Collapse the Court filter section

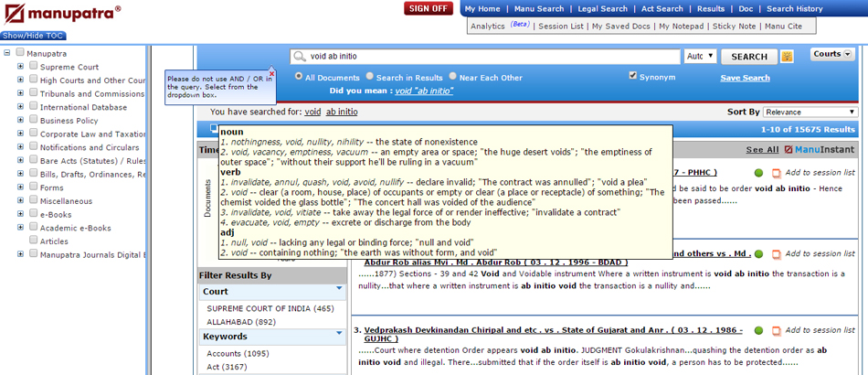coord(339,288)
